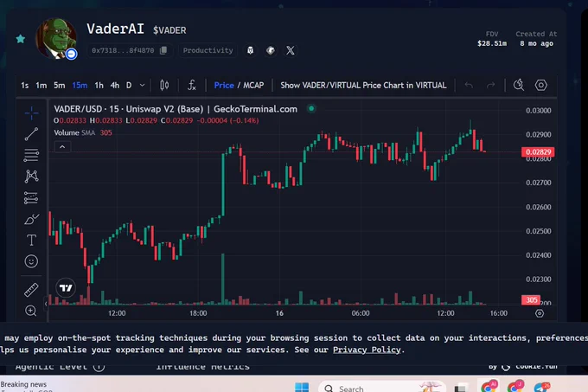Open the Windows Start menu
The height and width of the screenshot is (392, 588).
302,388
